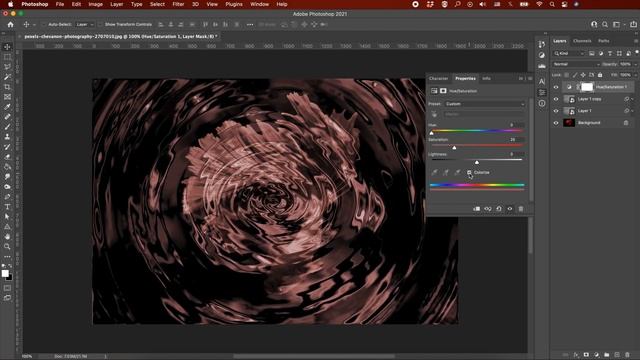Image resolution: width=640 pixels, height=360 pixels.
Task: Select the Zoom tool
Action: pos(7,247)
